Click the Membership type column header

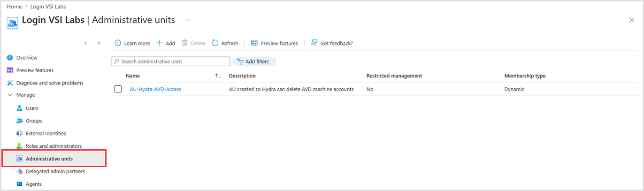click(525, 76)
